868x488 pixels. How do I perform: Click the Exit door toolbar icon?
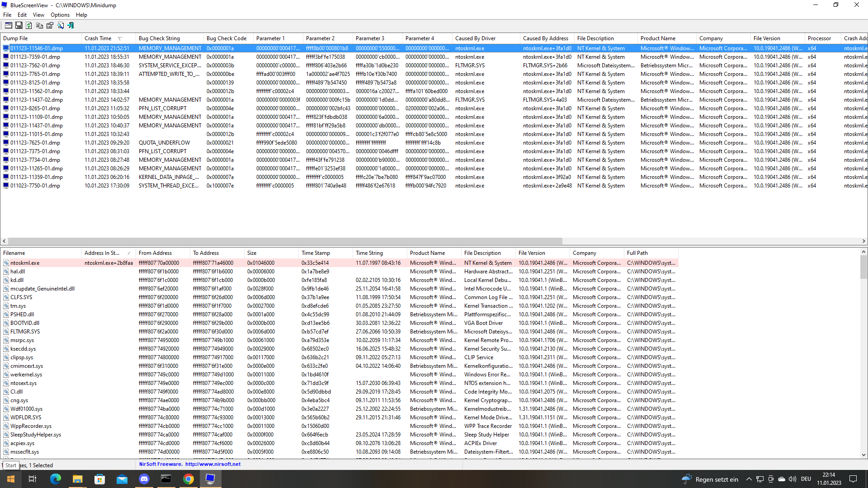71,26
